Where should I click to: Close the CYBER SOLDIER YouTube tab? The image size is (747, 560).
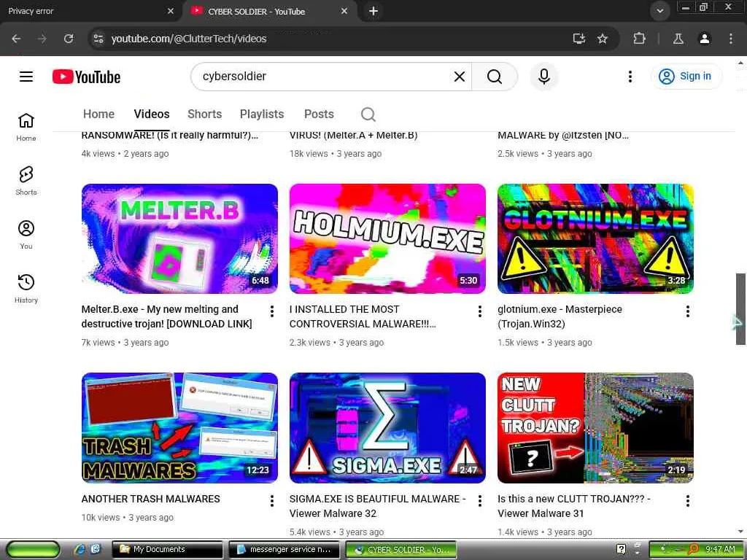point(344,10)
